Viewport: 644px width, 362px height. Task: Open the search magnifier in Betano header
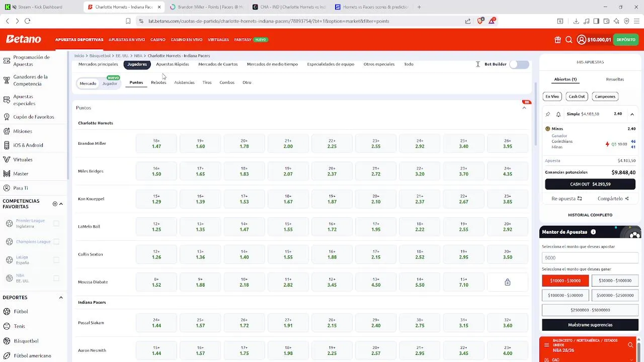(569, 40)
